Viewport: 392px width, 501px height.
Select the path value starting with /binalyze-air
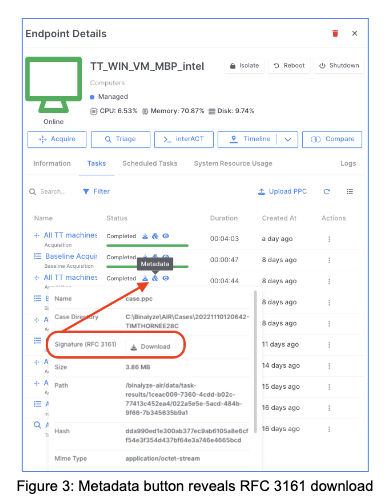(184, 399)
